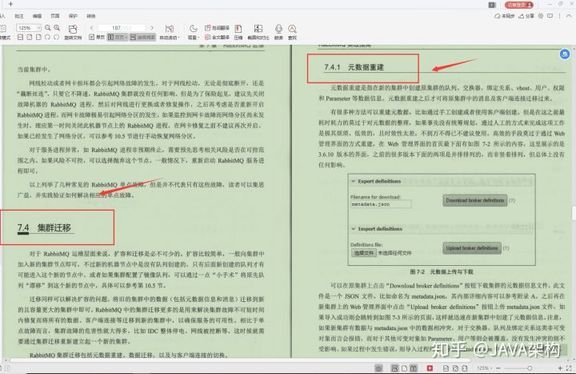Open the Protect menu tab
The width and height of the screenshot is (576, 374).
73,16
